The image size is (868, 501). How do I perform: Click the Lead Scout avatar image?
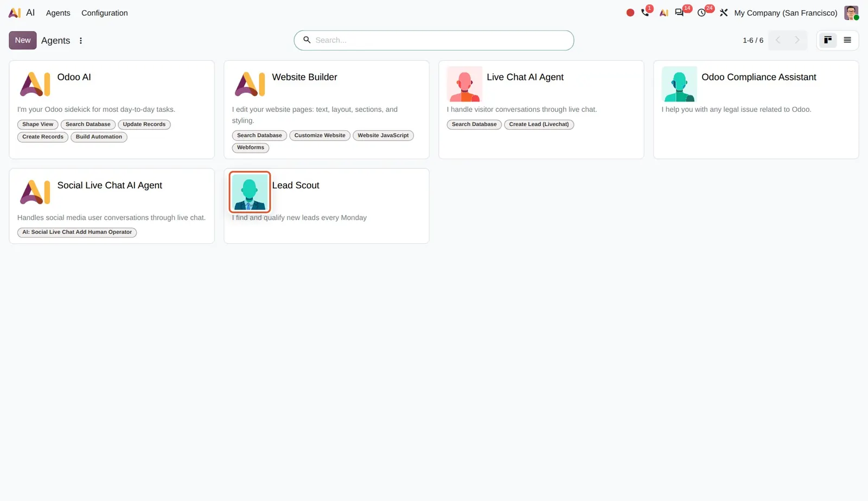click(x=250, y=192)
